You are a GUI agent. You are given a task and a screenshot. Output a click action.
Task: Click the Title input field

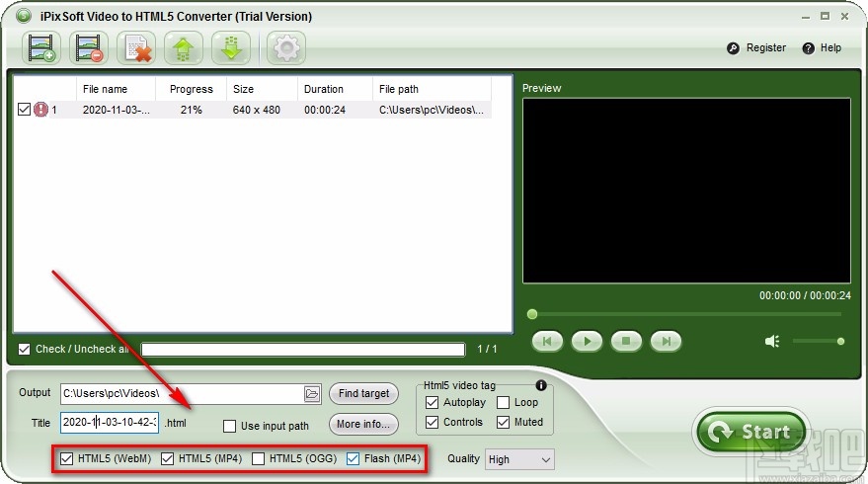[110, 423]
